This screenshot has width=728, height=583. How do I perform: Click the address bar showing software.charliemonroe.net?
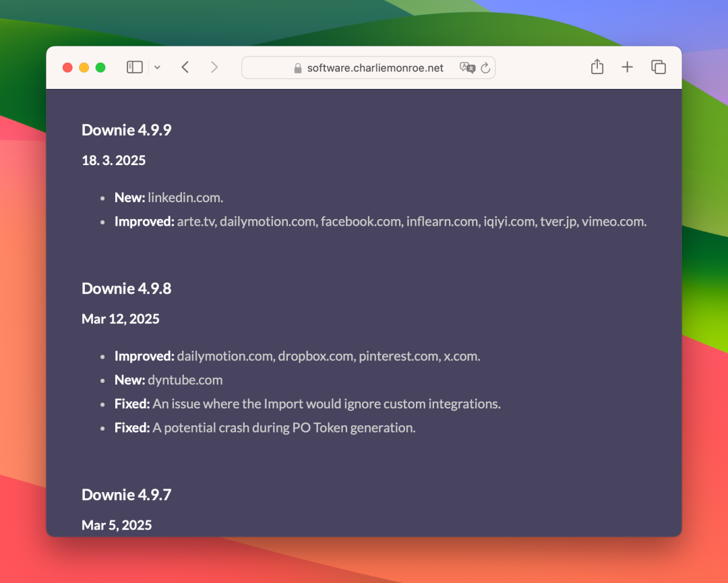point(368,68)
